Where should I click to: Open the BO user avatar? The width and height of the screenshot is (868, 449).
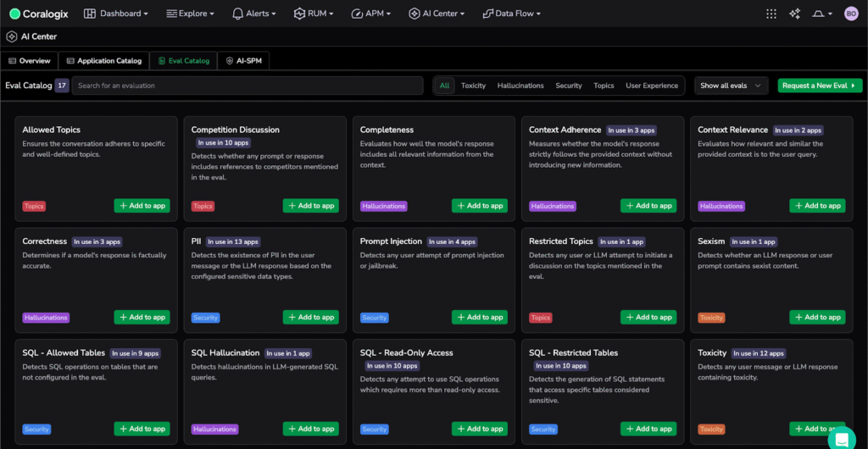click(x=851, y=14)
